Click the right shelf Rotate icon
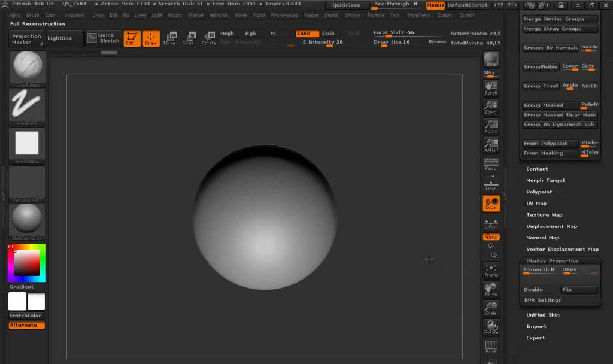The height and width of the screenshot is (364, 613). pyautogui.click(x=491, y=327)
